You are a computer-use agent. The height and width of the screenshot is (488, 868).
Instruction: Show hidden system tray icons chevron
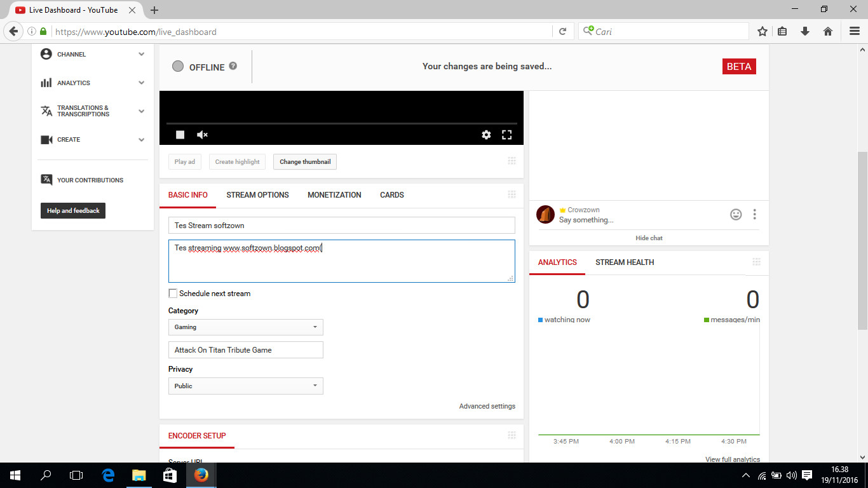[x=746, y=475]
